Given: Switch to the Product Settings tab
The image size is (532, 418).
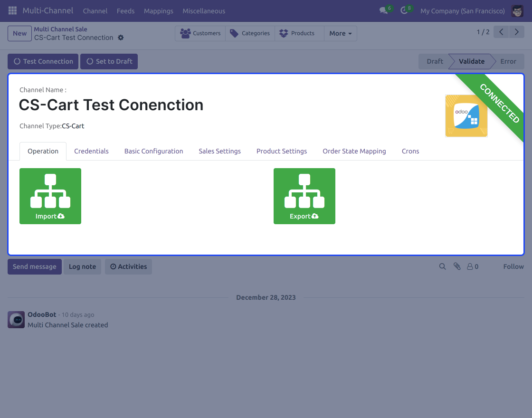Looking at the screenshot, I should click(x=282, y=151).
